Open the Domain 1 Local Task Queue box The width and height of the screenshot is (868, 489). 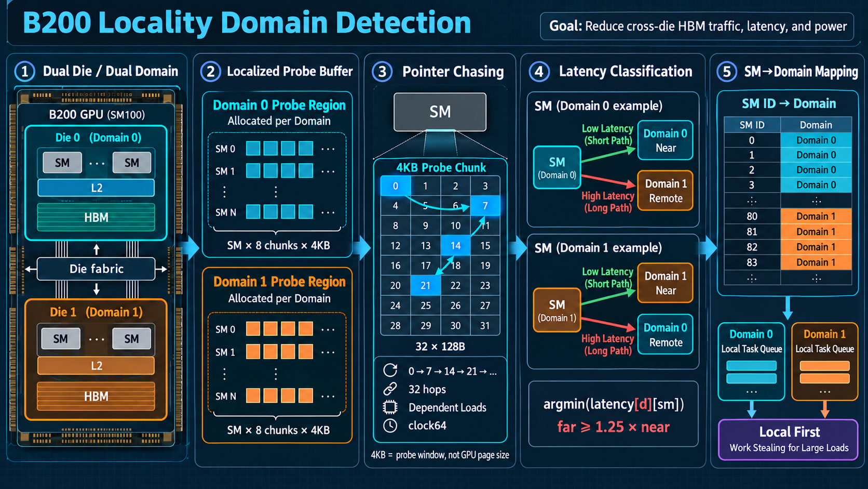pyautogui.click(x=824, y=362)
